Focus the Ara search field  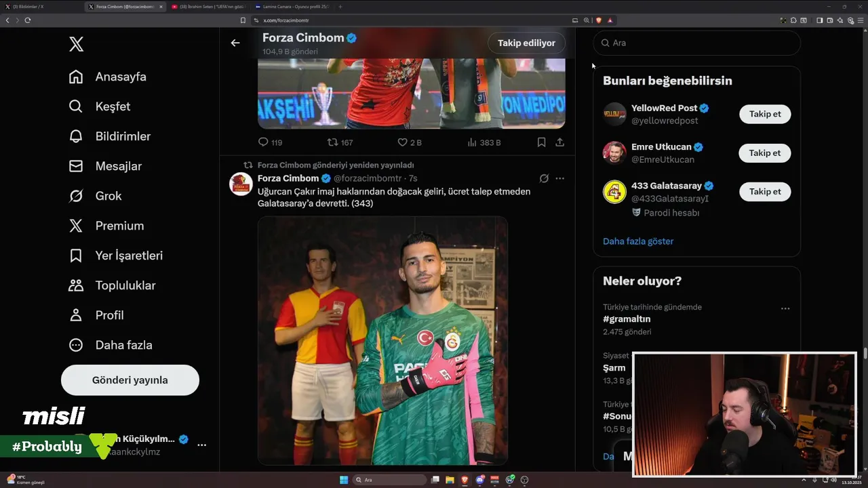(x=696, y=43)
